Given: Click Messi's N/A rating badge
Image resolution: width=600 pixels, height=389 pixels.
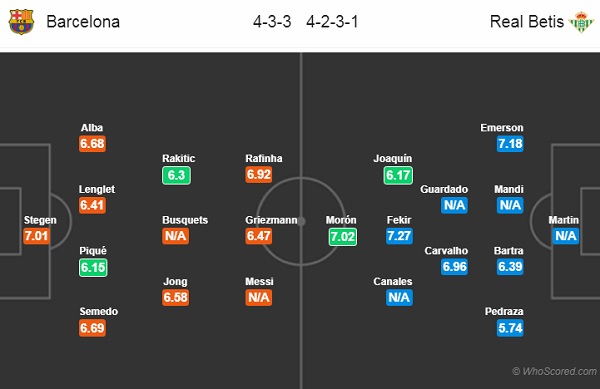Looking at the screenshot, I should 259,297.
